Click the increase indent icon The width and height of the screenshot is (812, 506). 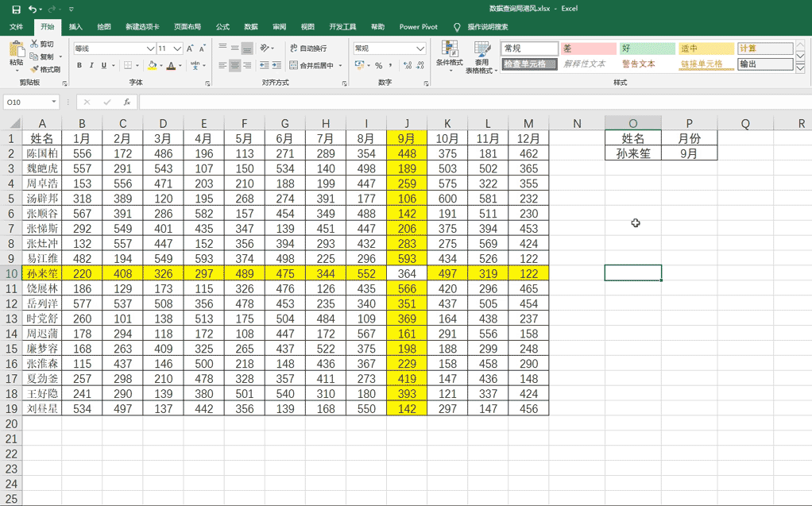(276, 65)
